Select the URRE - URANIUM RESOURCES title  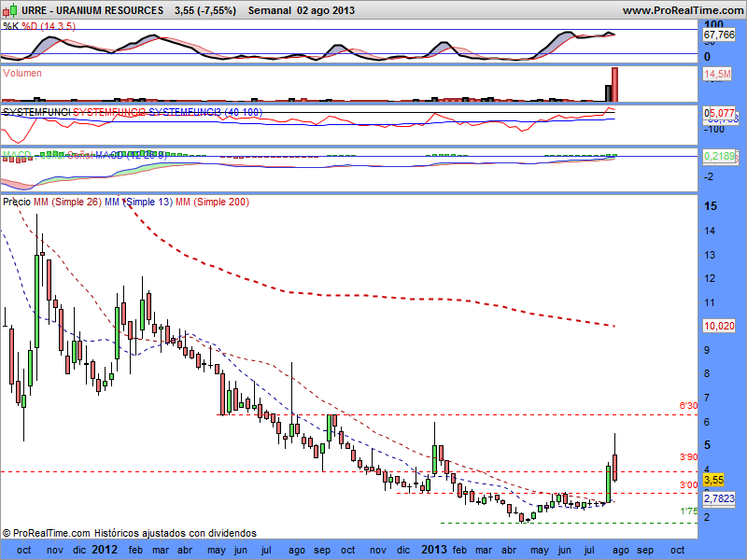pos(92,10)
